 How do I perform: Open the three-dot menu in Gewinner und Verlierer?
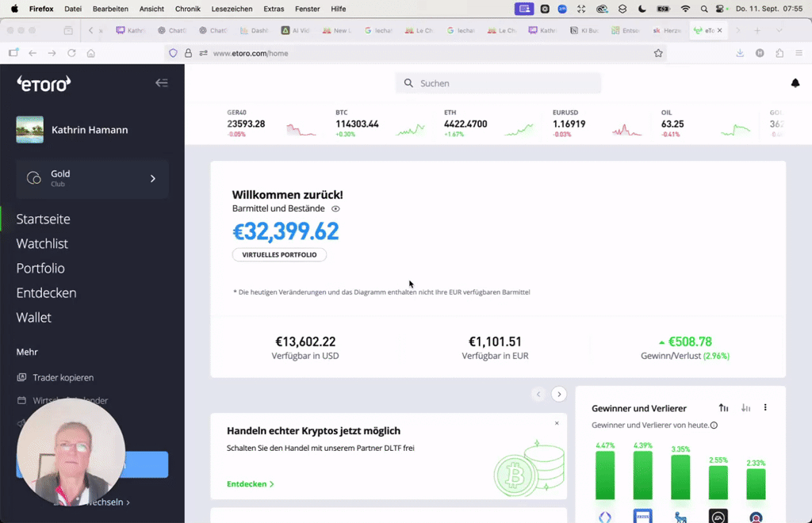click(x=765, y=407)
